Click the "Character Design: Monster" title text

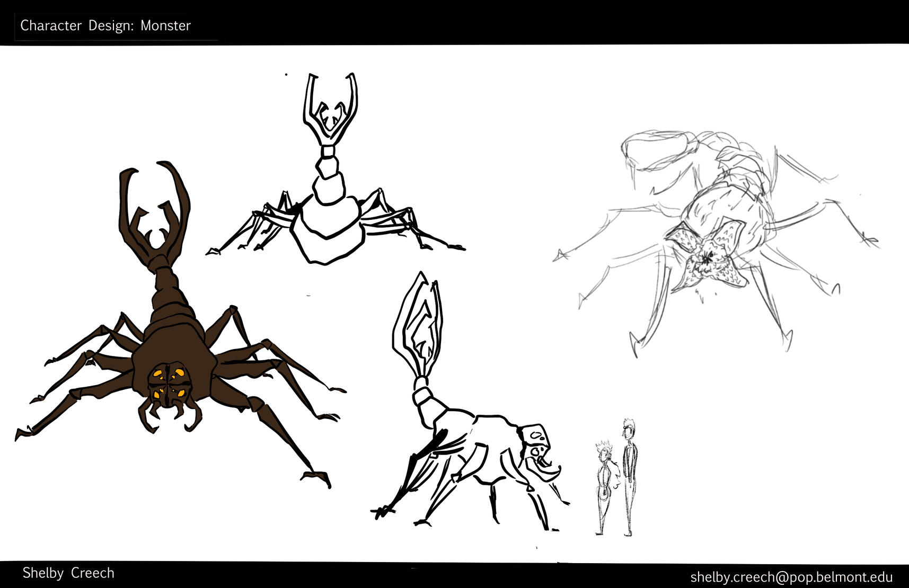pos(105,25)
